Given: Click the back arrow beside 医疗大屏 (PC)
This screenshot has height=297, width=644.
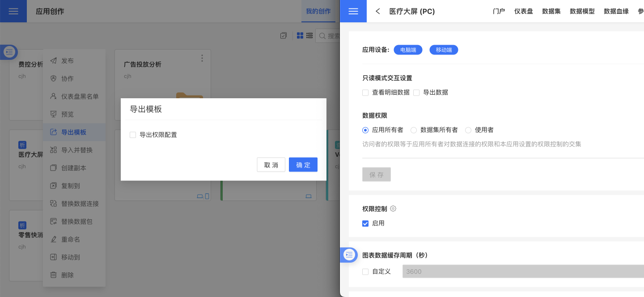Looking at the screenshot, I should (x=378, y=11).
